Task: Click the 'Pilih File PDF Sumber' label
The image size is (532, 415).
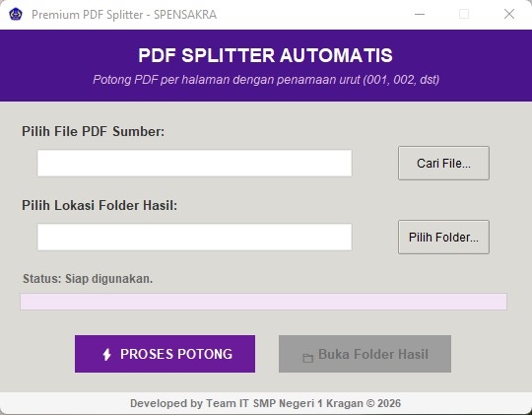Action: tap(93, 131)
